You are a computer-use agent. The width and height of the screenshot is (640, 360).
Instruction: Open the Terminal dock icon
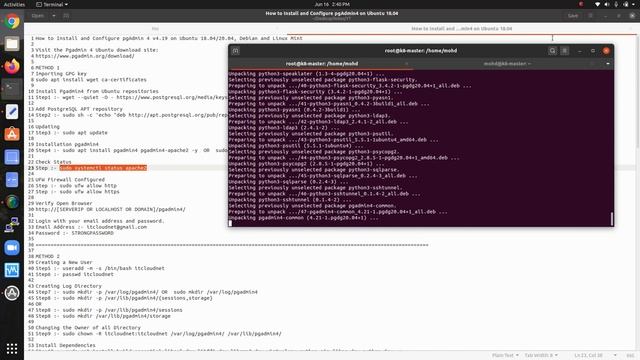[x=12, y=89]
